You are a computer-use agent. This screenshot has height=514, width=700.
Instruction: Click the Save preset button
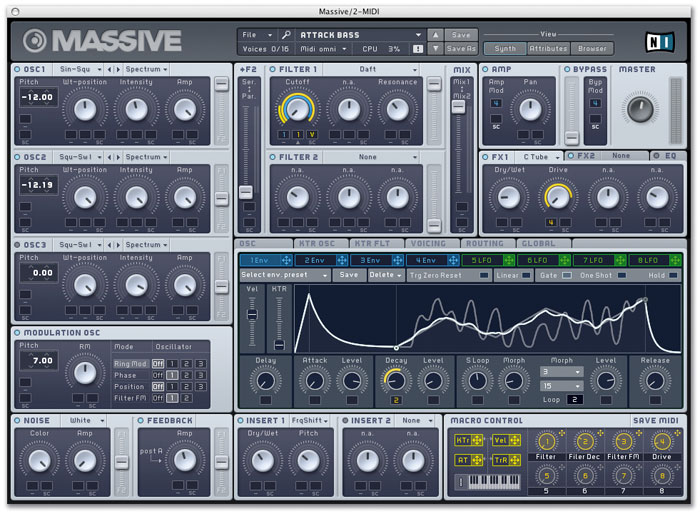tap(461, 35)
